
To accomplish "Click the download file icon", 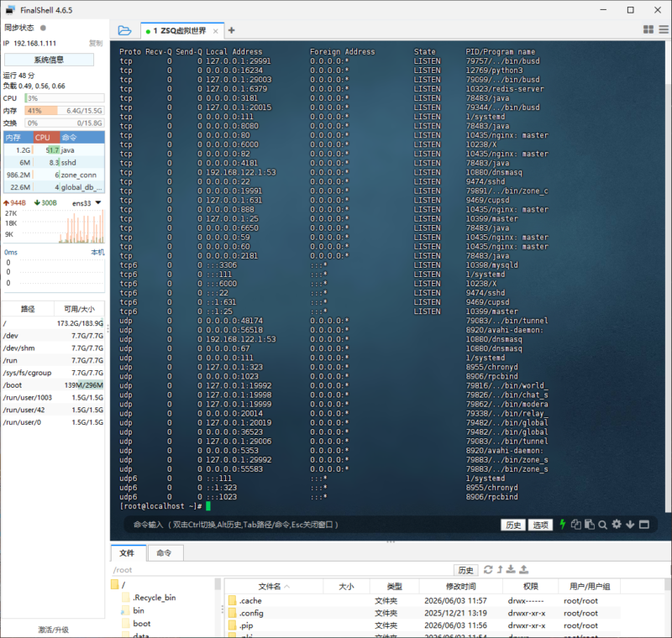I will coord(511,569).
